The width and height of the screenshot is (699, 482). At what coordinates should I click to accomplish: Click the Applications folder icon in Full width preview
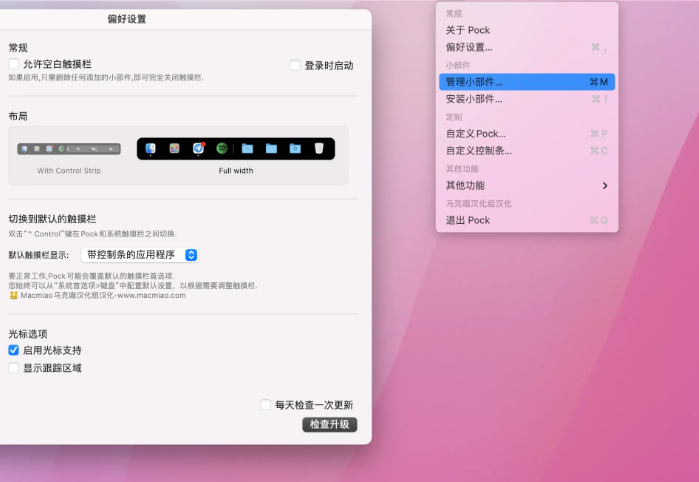point(247,148)
